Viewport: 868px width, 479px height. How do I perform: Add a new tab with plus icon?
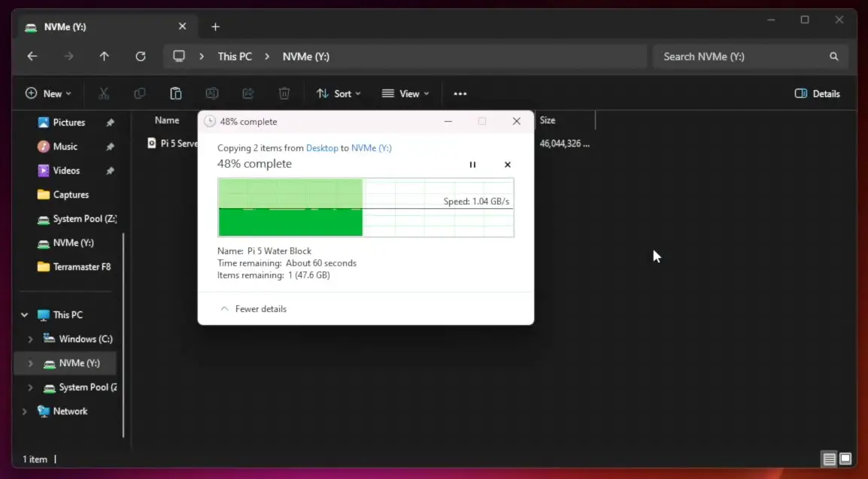point(215,27)
